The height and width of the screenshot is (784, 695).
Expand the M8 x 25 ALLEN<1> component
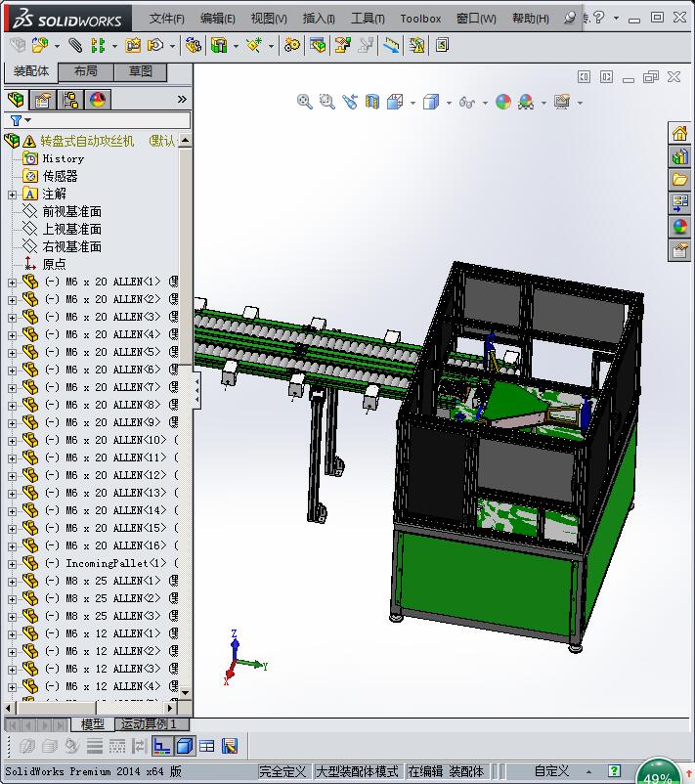pos(12,582)
